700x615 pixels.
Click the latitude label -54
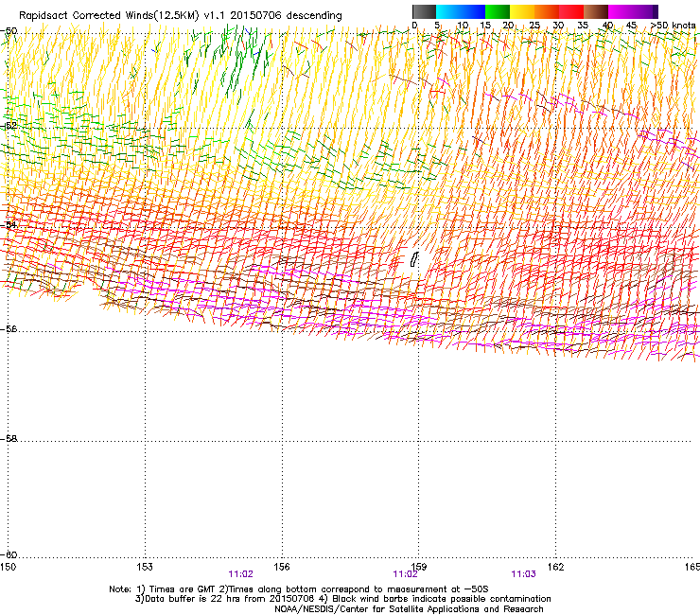[9, 224]
